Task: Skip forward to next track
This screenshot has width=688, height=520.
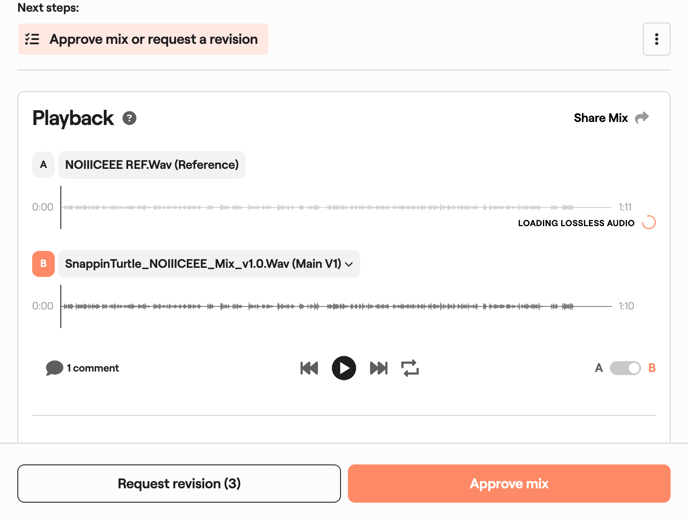Action: pos(378,368)
